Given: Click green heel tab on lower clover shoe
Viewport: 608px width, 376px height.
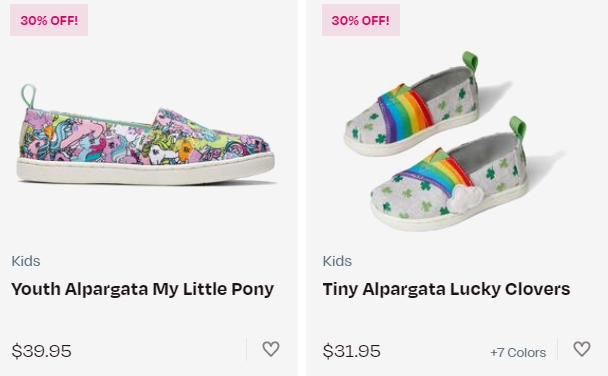Looking at the screenshot, I should point(518,127).
